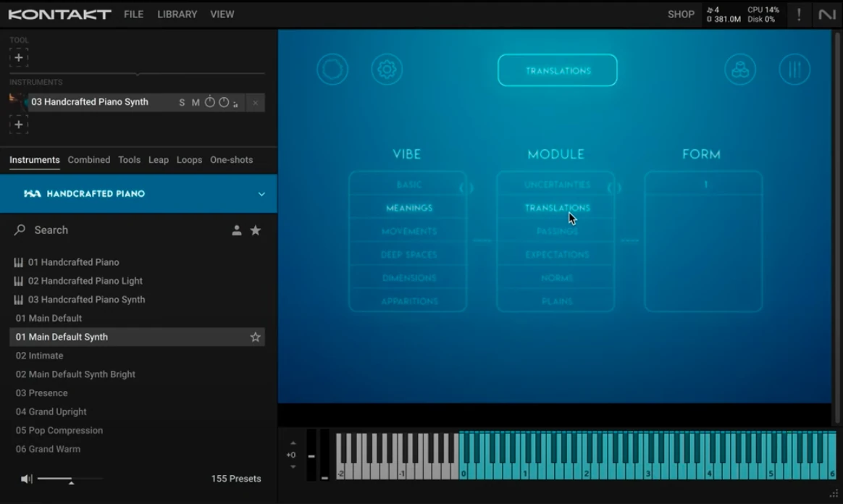Go to the SHOP
The height and width of the screenshot is (504, 843).
[x=681, y=14]
